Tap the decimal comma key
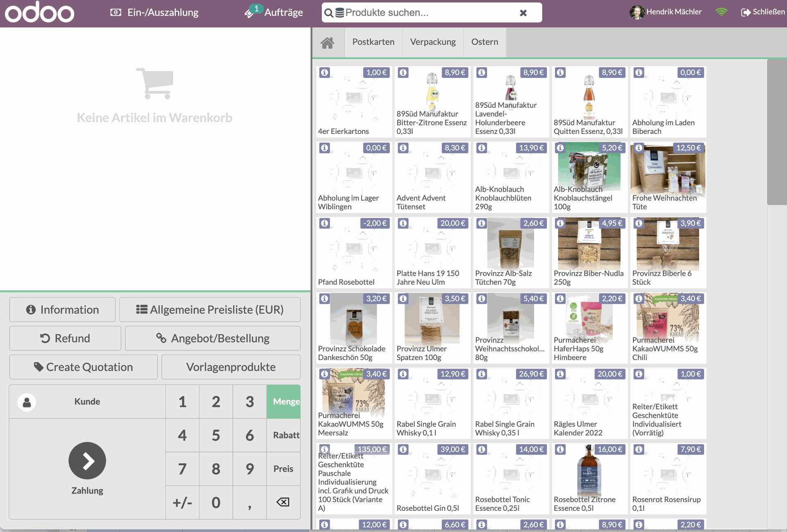Screen dimensions: 787x532 tap(250, 502)
